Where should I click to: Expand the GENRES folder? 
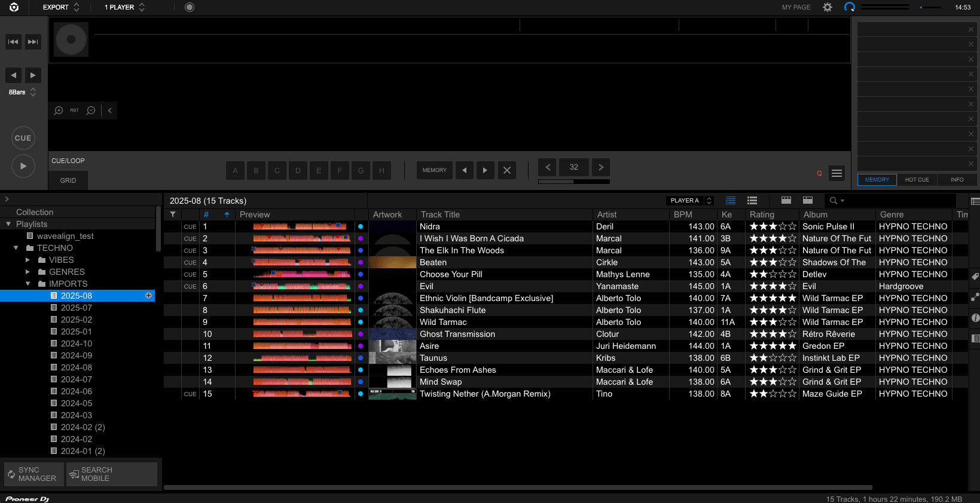click(x=28, y=272)
